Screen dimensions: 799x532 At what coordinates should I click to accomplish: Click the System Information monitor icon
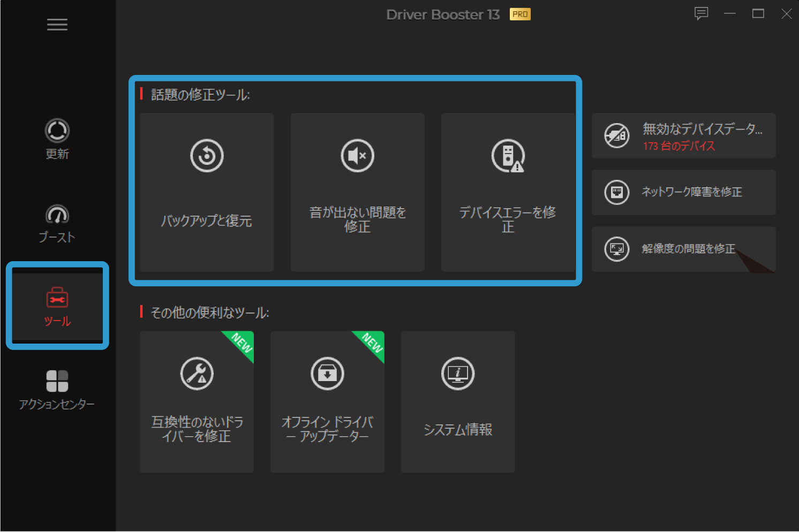pos(458,374)
